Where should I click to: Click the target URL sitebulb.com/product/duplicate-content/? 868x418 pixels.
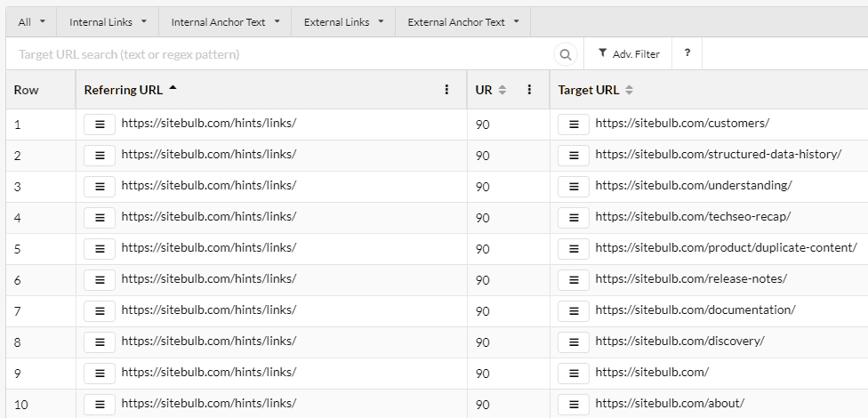click(x=727, y=247)
